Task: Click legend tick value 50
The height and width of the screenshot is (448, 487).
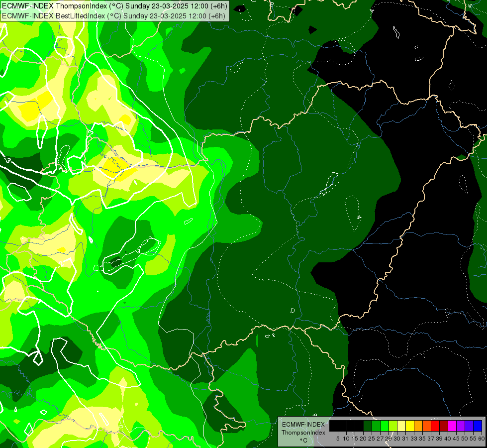Action: pos(464,439)
